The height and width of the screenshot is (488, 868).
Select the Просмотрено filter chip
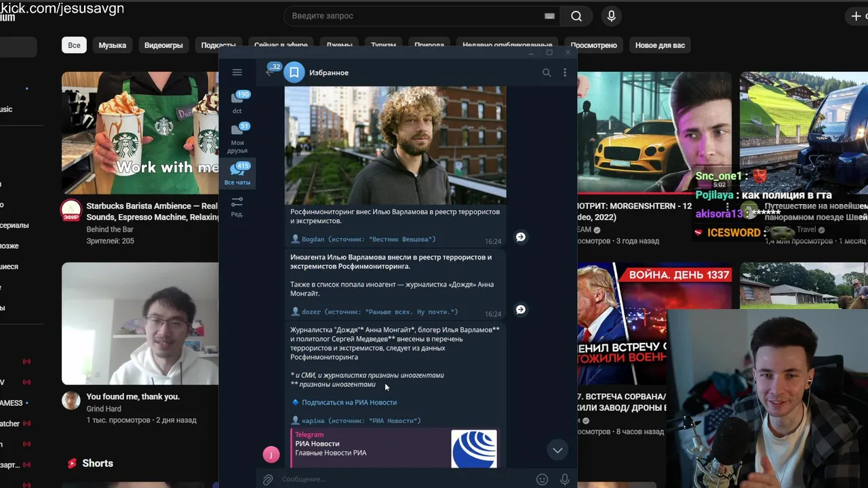(594, 45)
